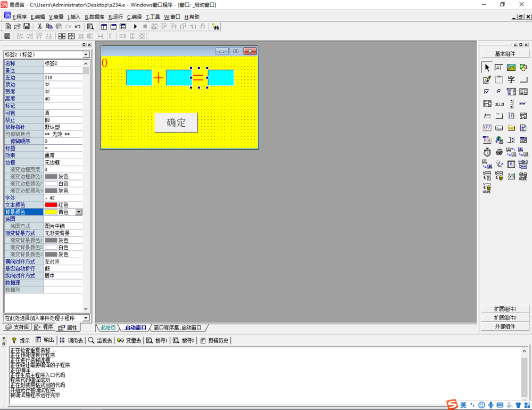Click the yellow 背景颜色 swatch
Screen dimensions: 532x410
coord(51,212)
